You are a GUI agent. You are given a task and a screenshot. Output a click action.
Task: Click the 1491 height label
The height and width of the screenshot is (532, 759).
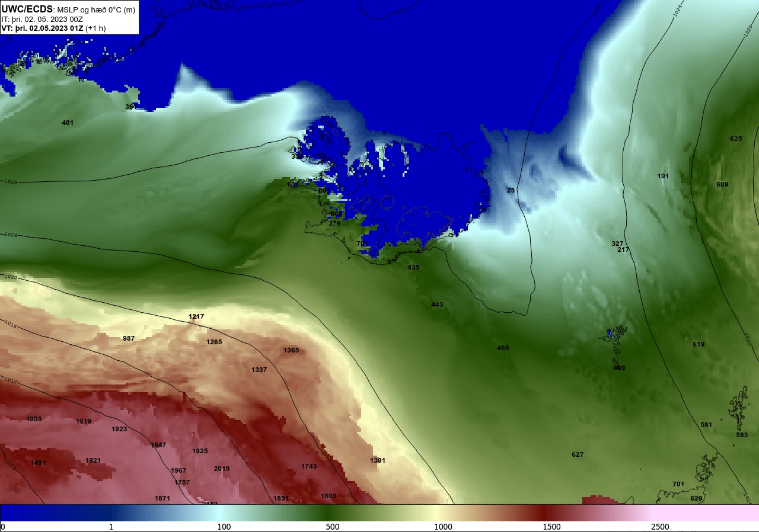click(x=38, y=463)
